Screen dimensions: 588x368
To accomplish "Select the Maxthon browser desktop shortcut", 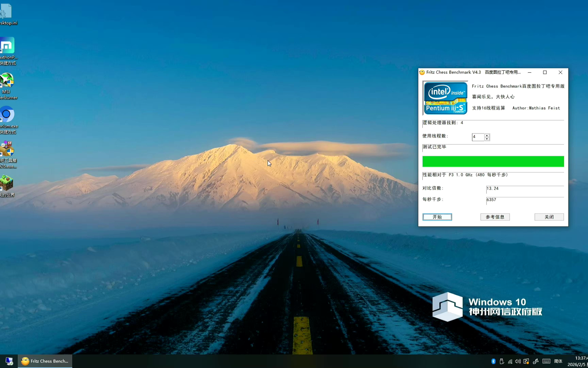I will [x=7, y=45].
